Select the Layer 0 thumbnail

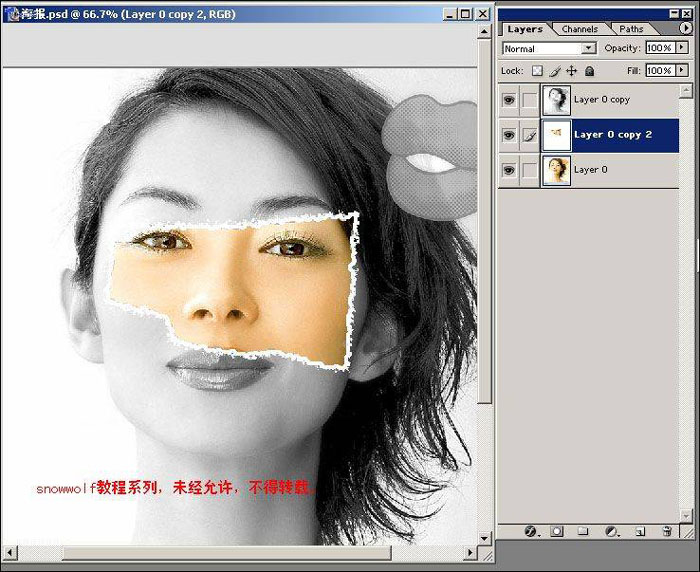[555, 170]
